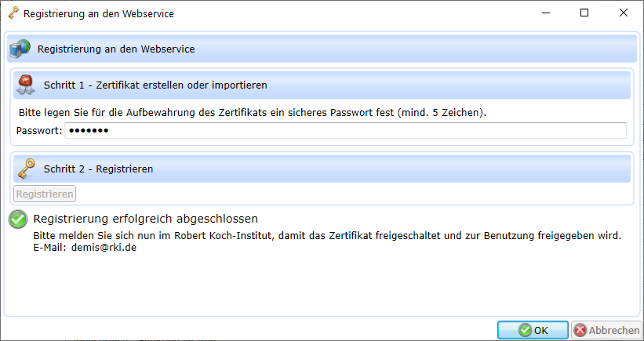Maximize the registration dialog window
The image size is (644, 341).
(584, 13)
